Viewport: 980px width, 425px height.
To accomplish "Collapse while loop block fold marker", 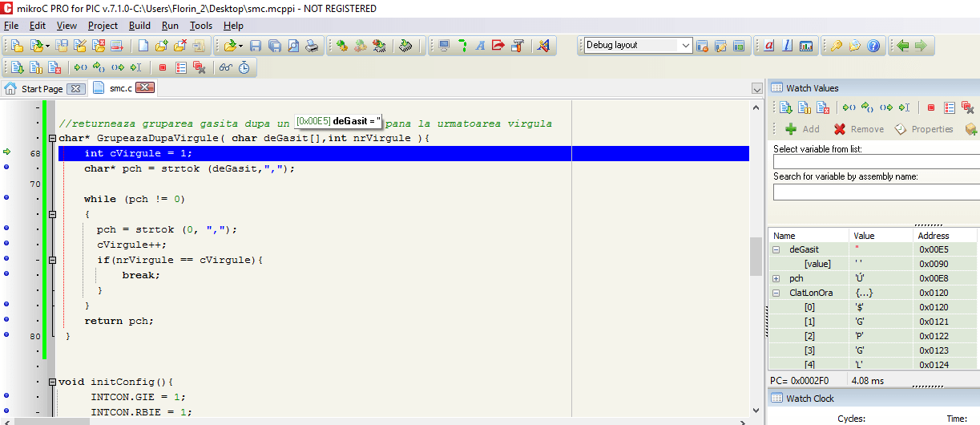I will click(52, 214).
